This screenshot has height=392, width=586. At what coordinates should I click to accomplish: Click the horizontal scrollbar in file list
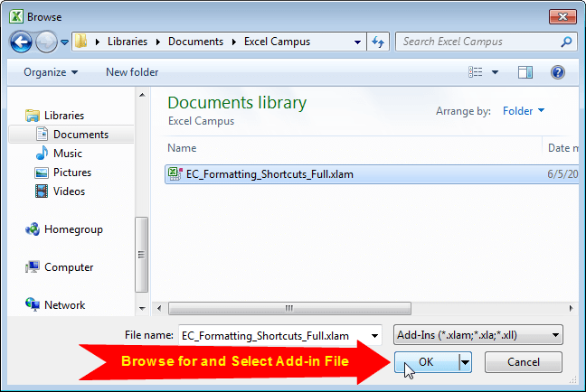pos(288,308)
